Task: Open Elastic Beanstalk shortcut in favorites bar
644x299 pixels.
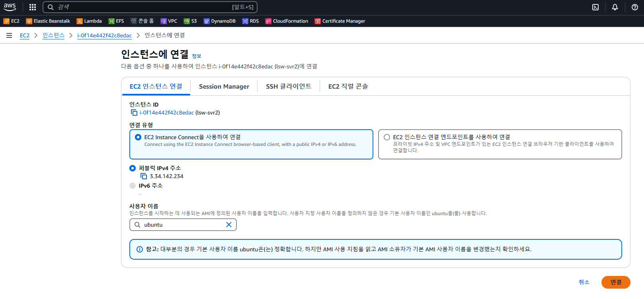Action: 48,21
